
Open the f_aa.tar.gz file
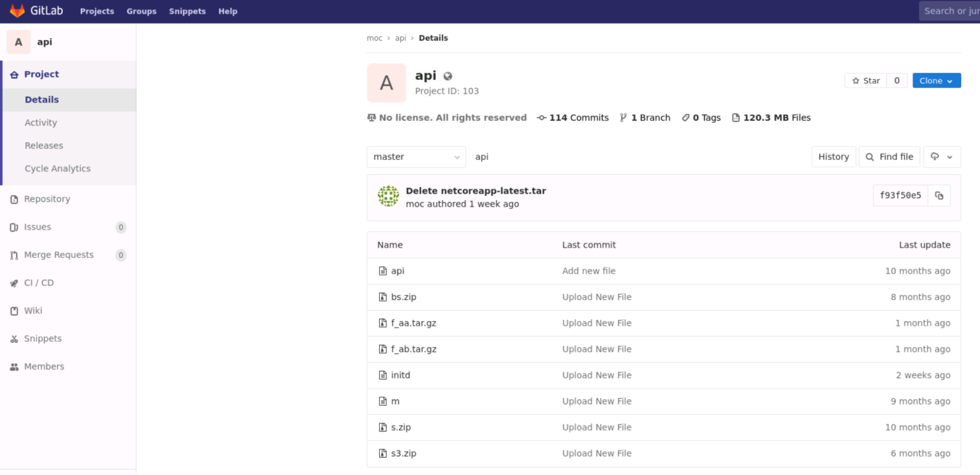point(414,323)
